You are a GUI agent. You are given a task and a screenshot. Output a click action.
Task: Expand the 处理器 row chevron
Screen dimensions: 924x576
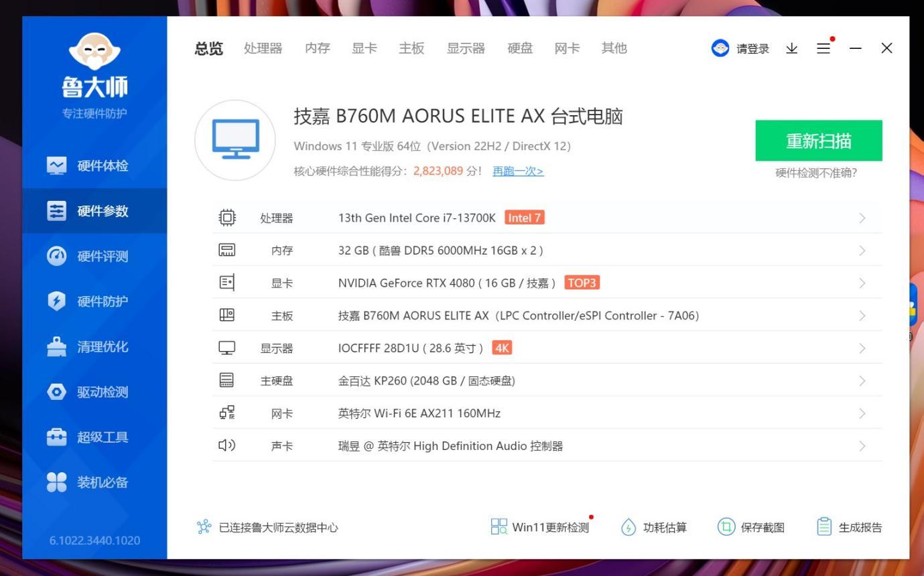tap(862, 218)
